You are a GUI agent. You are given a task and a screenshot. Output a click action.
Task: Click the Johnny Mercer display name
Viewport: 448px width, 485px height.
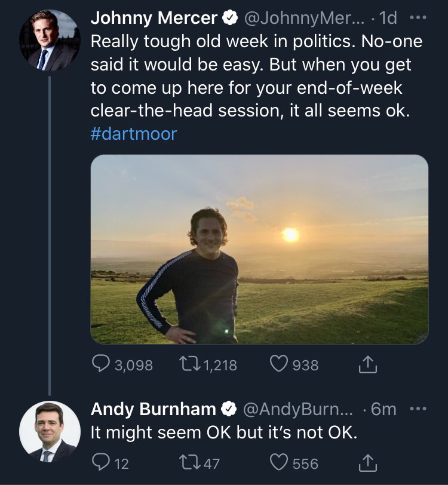[154, 19]
